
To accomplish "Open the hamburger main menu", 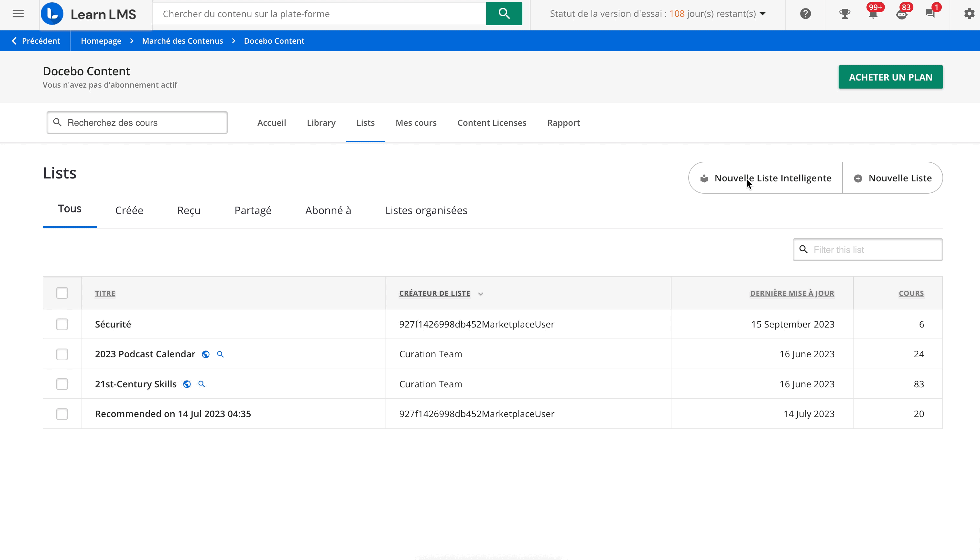I will point(18,14).
